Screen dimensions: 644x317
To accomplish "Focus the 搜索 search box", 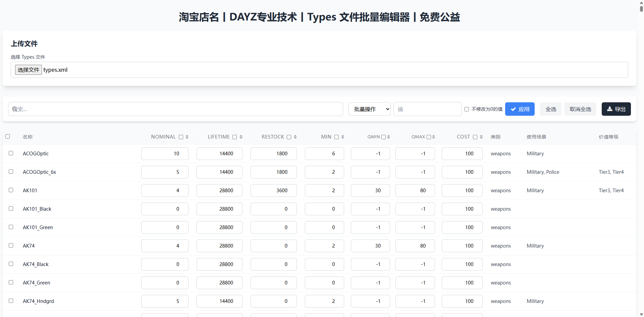I will 175,109.
